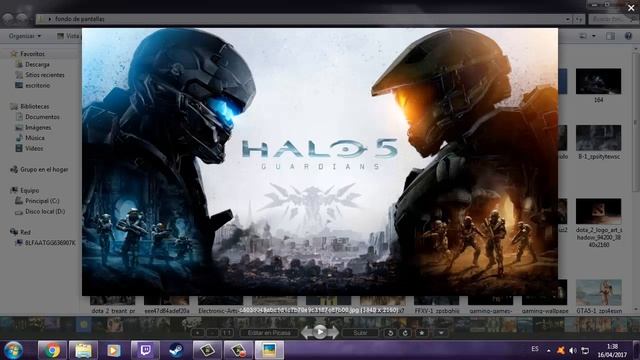Start the slideshow with the play button
Viewport: 640px width, 360px height.
click(x=320, y=332)
